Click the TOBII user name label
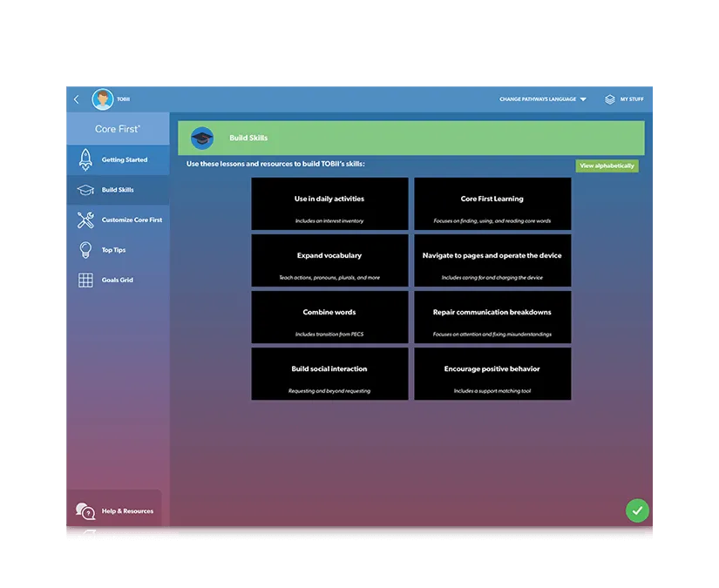The image size is (719, 588). [123, 99]
